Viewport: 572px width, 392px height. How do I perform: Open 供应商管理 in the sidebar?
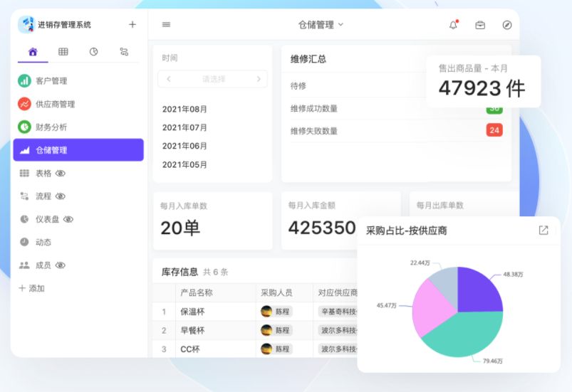pos(78,104)
